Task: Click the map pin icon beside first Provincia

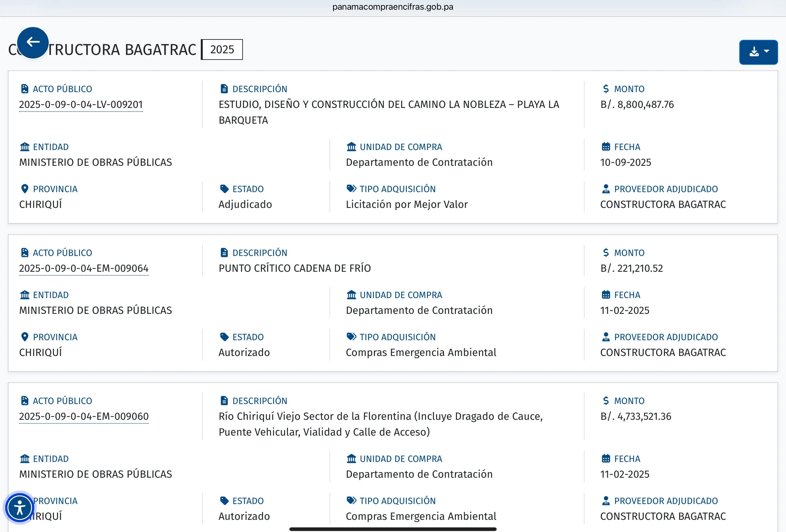Action: tap(25, 189)
